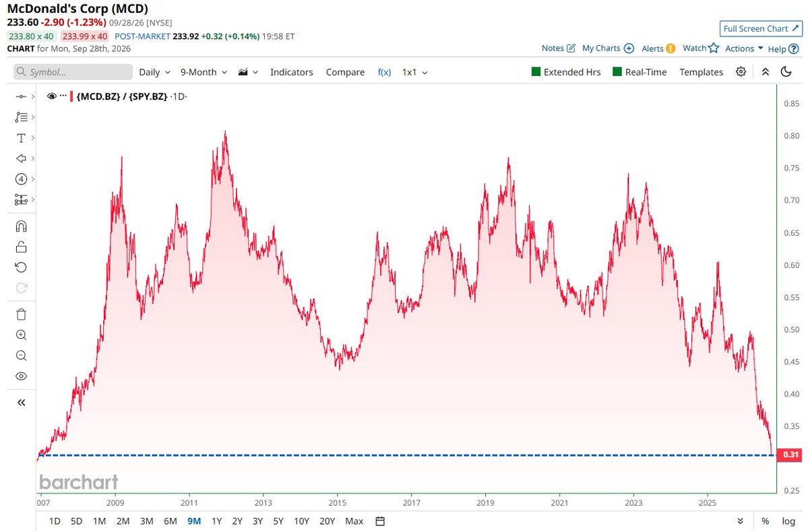
Task: Open the date range calendar icon
Action: pyautogui.click(x=380, y=521)
